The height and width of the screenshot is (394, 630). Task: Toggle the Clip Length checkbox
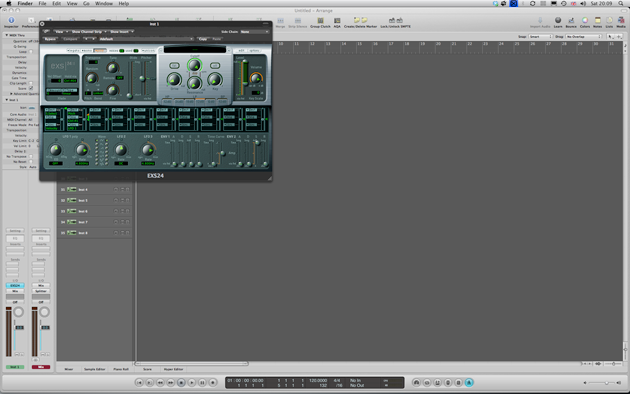pyautogui.click(x=31, y=83)
